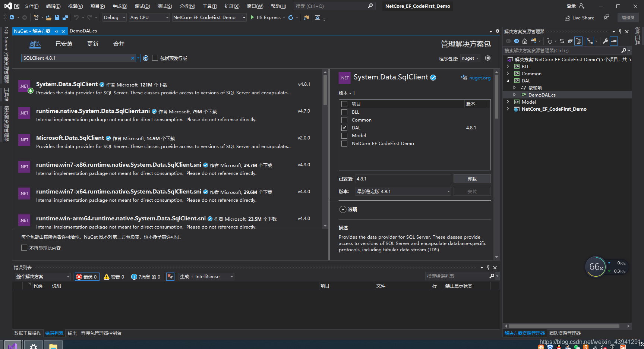The image size is (644, 349).
Task: Check the BLL project checkbox
Action: coord(344,112)
